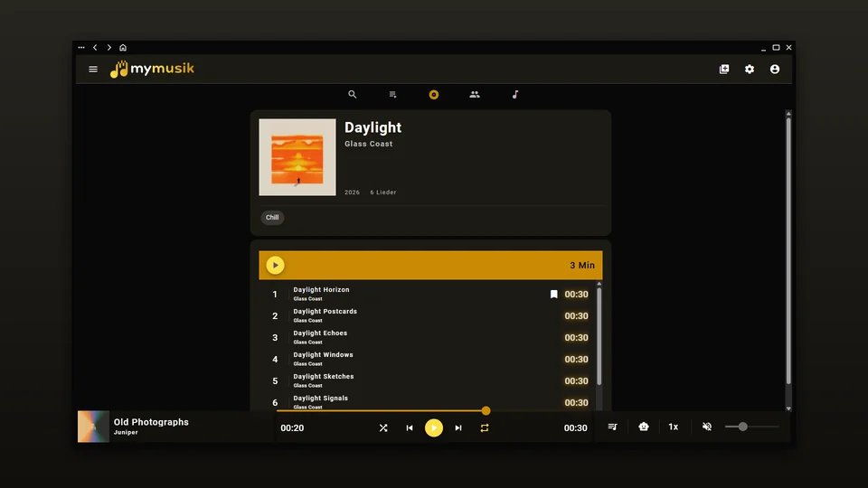Select track Daylight Postcards
This screenshot has height=488, width=868.
point(430,316)
